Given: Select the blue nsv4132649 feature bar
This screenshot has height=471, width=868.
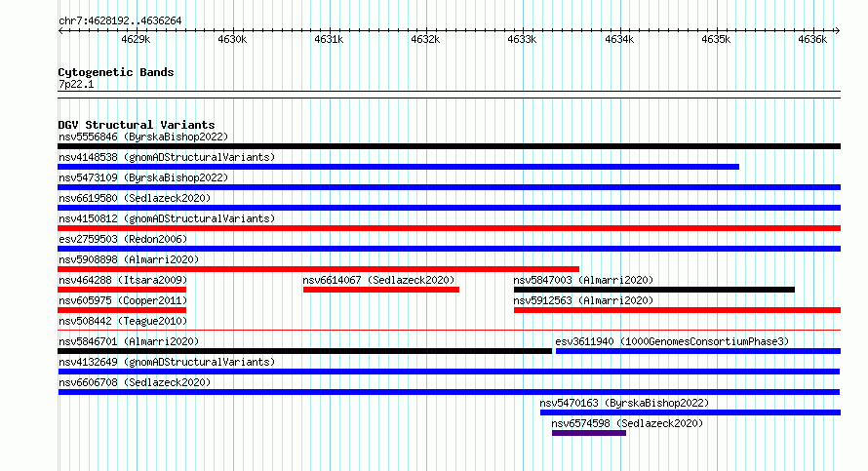Looking at the screenshot, I should [449, 372].
